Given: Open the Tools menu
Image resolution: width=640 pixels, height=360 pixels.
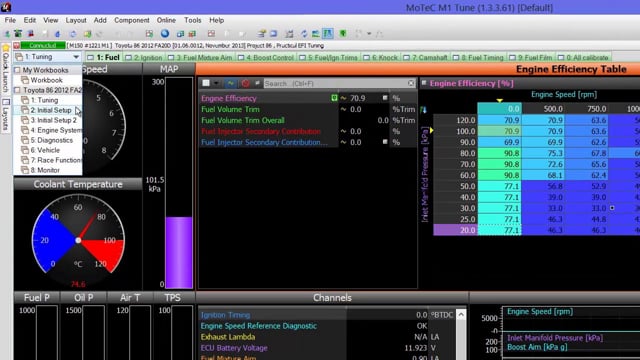Looking at the screenshot, I should [x=192, y=20].
